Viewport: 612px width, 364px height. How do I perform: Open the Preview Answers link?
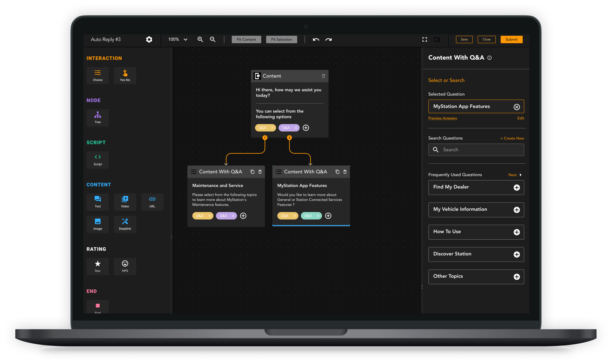[x=443, y=118]
